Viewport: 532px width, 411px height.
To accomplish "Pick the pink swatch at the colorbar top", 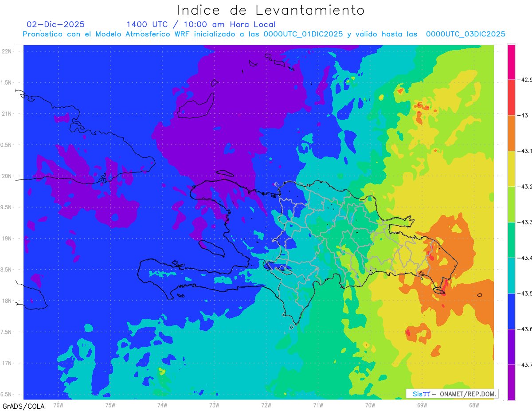I will [x=511, y=62].
